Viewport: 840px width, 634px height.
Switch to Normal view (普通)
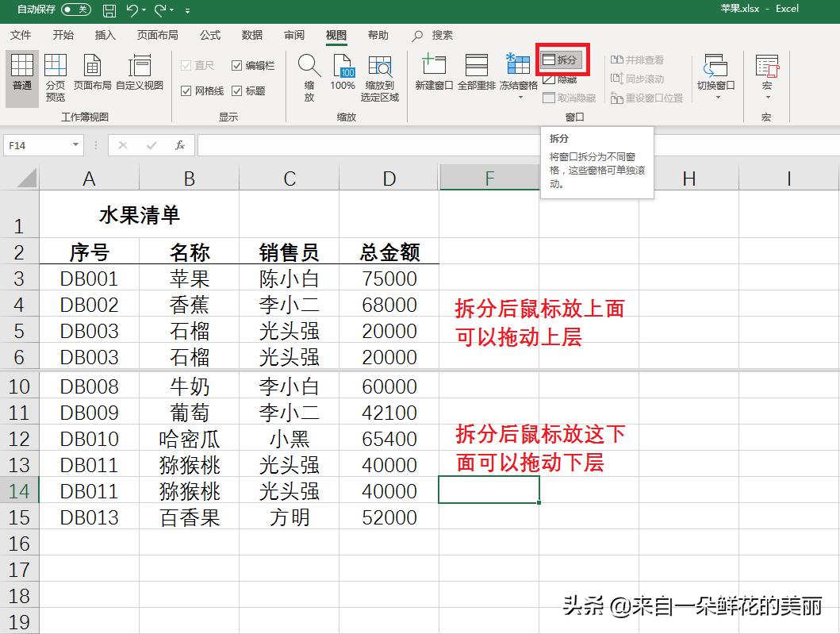[x=21, y=75]
